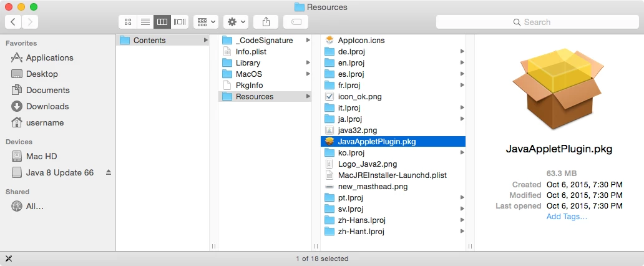Go back with the left chevron button
The image size is (644, 266).
[13, 22]
